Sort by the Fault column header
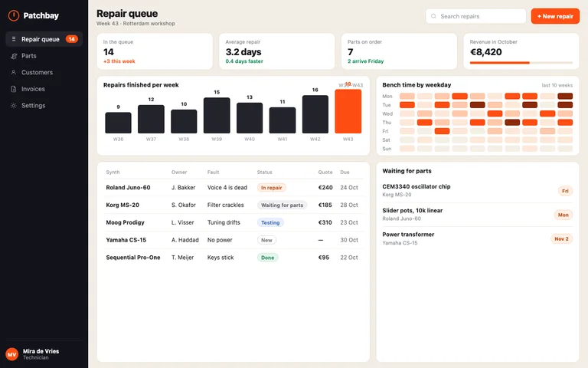Screen dimensions: 588x368 [214, 172]
